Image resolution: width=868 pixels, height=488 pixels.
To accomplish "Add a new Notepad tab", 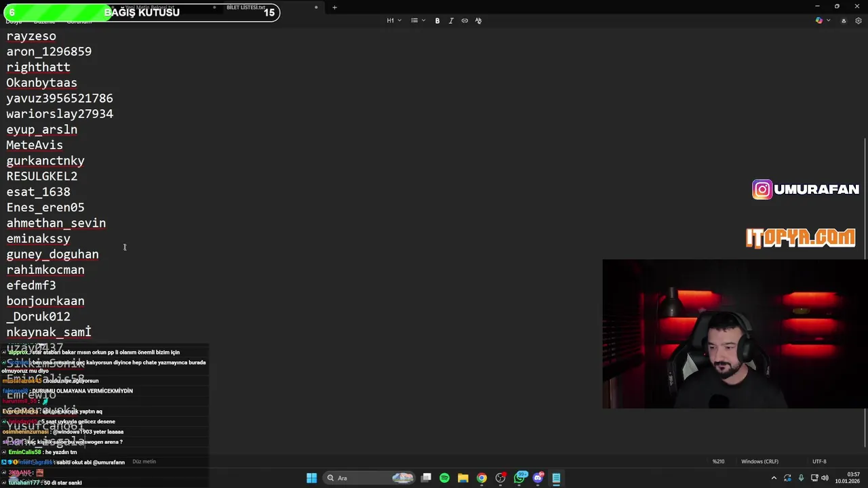I will (334, 7).
